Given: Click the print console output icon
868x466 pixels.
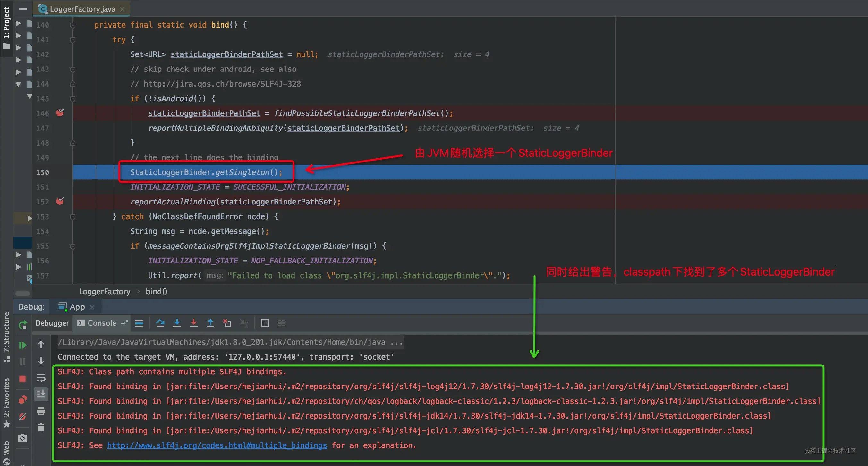Looking at the screenshot, I should click(41, 411).
